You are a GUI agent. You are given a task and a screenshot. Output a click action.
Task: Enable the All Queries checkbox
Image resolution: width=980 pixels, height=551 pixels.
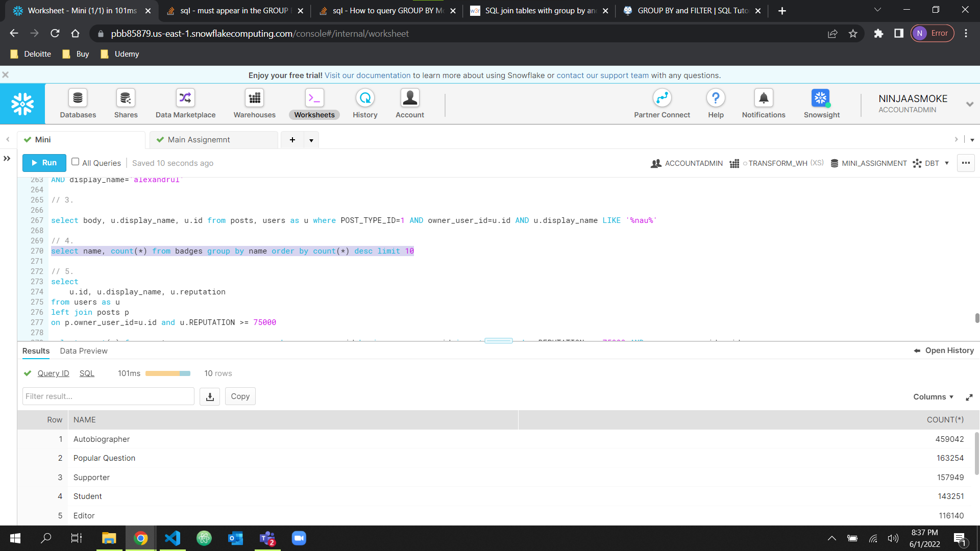75,162
